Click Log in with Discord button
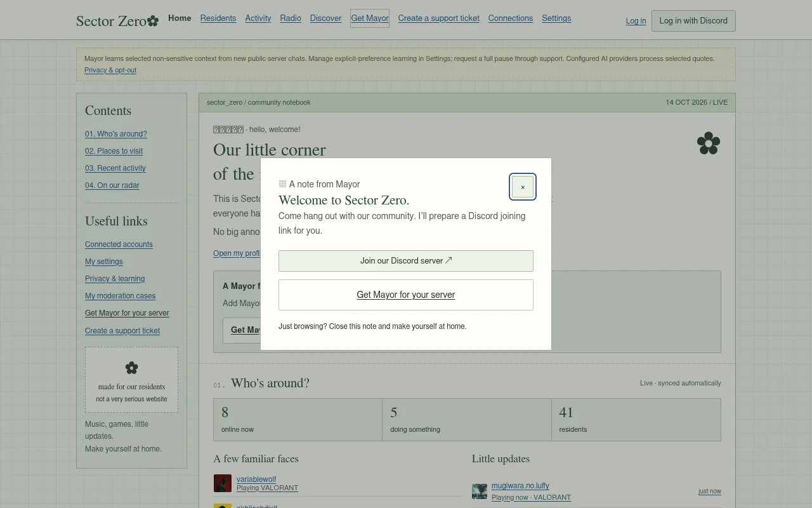The height and width of the screenshot is (508, 812). click(x=693, y=21)
